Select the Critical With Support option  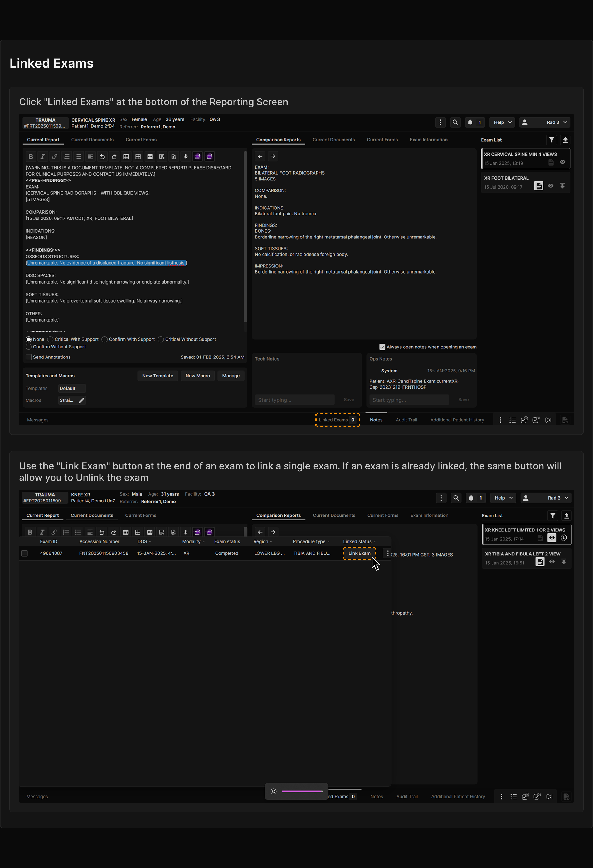click(50, 339)
